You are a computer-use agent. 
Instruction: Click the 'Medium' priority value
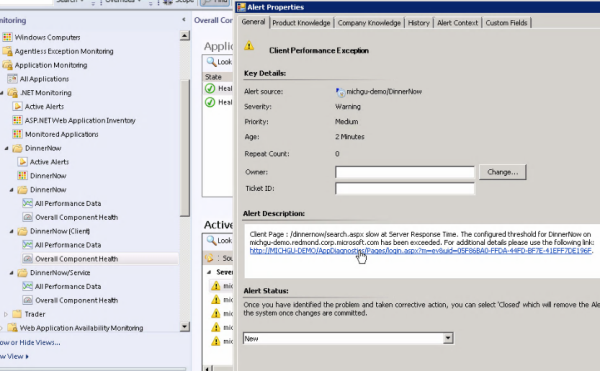tap(346, 122)
